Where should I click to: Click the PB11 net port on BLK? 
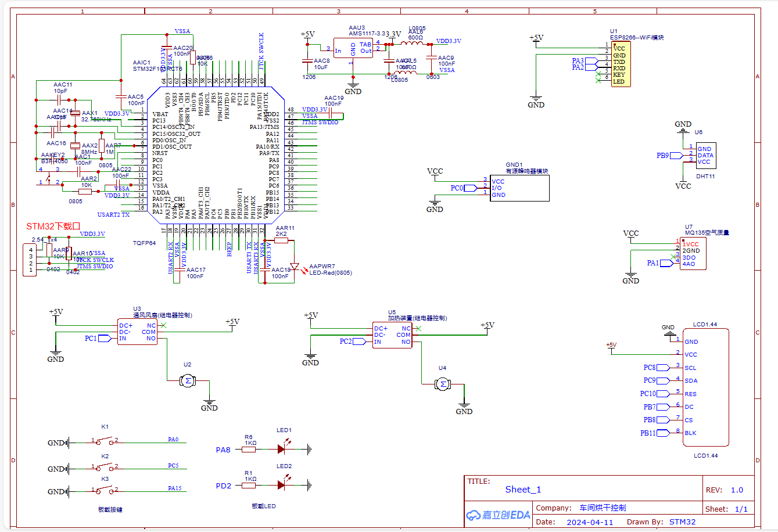pos(664,433)
